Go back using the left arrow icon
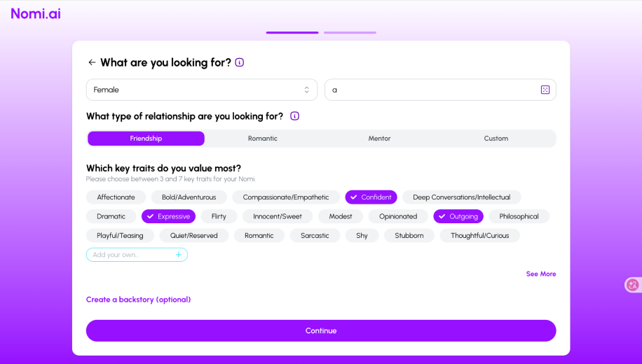The image size is (642, 364). pyautogui.click(x=92, y=62)
